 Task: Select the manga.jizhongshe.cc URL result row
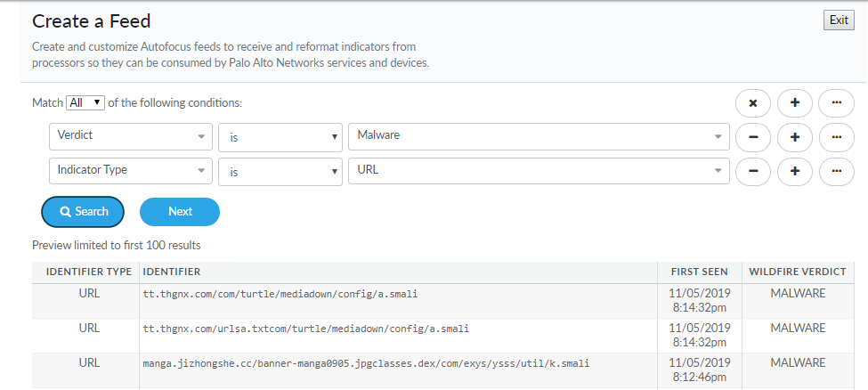365,363
